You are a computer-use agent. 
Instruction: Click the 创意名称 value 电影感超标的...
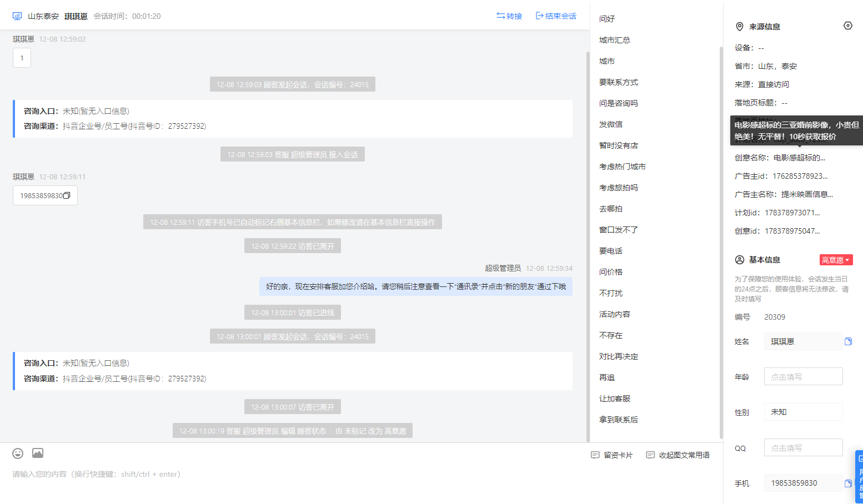click(799, 158)
